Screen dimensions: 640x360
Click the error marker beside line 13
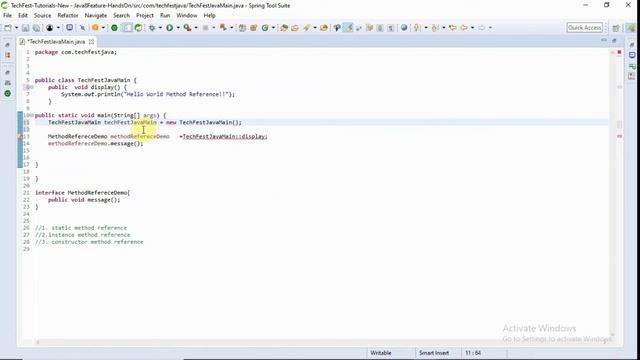tap(20, 137)
